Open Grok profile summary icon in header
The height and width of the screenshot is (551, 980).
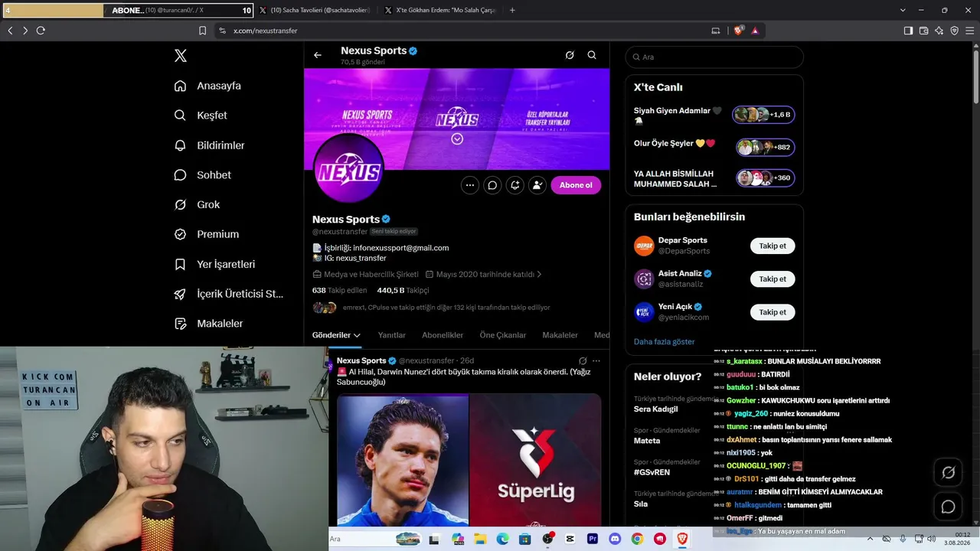pyautogui.click(x=570, y=55)
